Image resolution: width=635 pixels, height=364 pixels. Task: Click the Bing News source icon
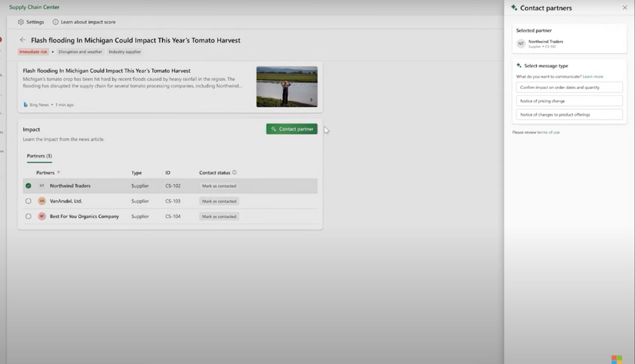pyautogui.click(x=25, y=104)
